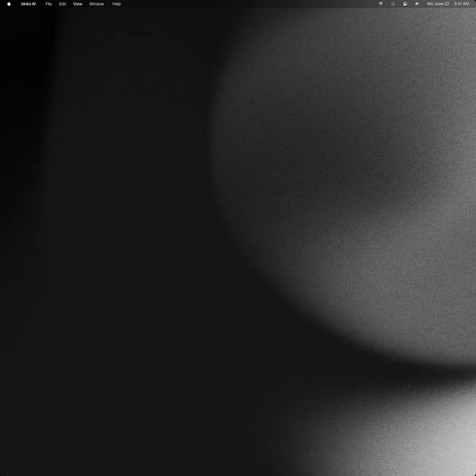
Task: Open the File menu
Action: pyautogui.click(x=49, y=4)
